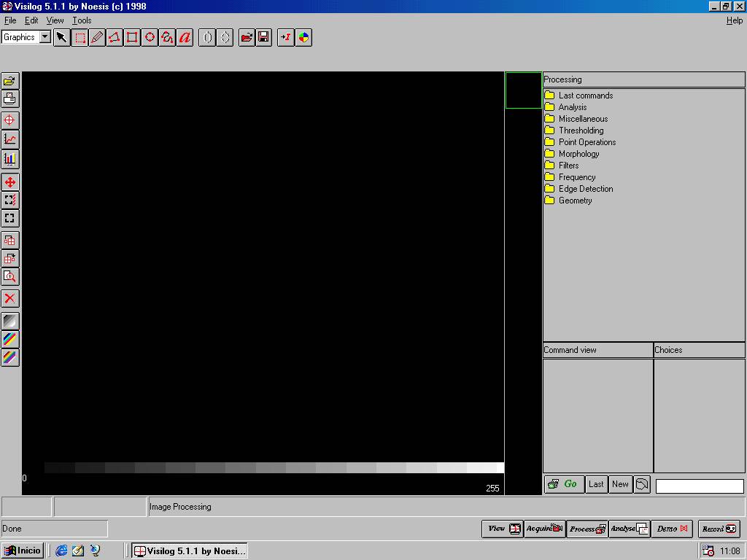
Task: Open the Tools menu
Action: point(82,20)
